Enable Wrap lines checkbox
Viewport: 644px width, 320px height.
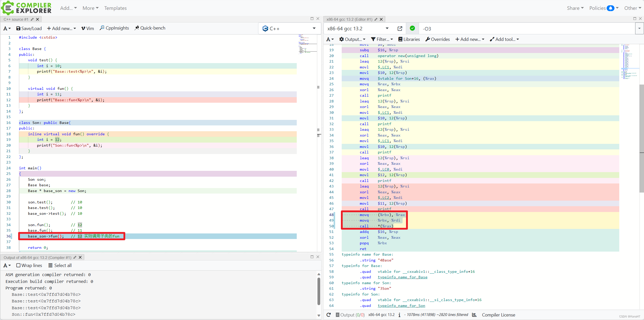point(18,265)
